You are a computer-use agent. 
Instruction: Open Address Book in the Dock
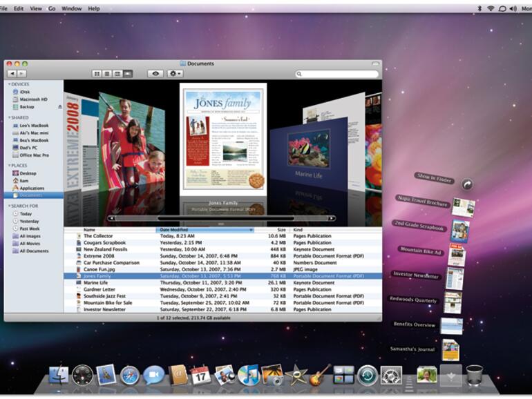coord(178,375)
